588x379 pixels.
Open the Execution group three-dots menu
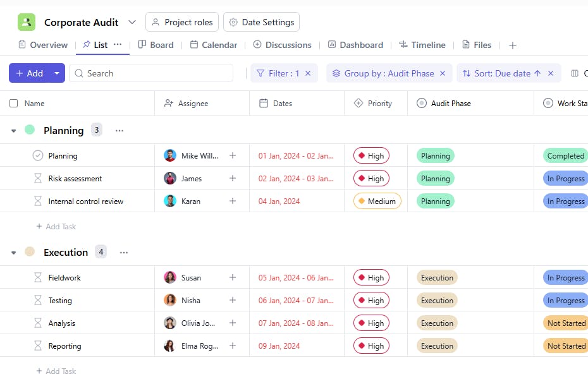(124, 252)
